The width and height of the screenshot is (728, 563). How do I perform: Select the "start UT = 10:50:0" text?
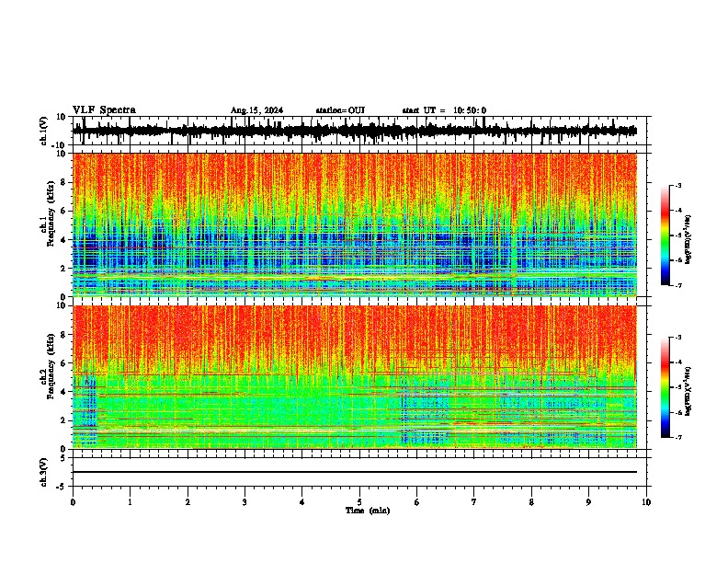tap(444, 110)
